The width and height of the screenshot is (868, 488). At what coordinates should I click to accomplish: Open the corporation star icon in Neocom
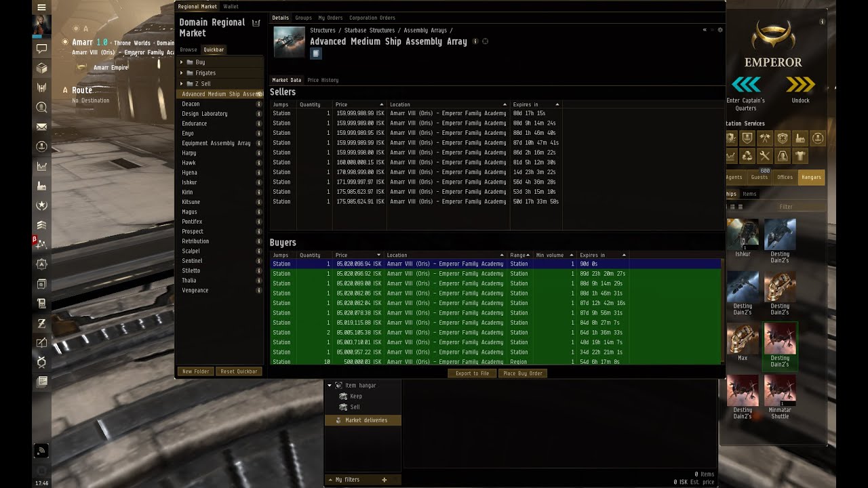coord(41,205)
